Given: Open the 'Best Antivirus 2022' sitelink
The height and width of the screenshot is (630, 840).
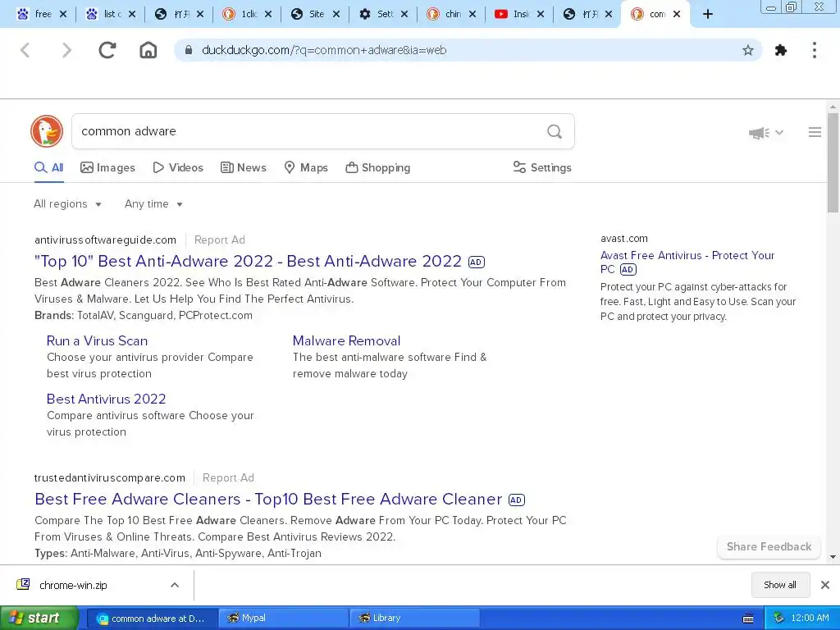Looking at the screenshot, I should point(106,399).
